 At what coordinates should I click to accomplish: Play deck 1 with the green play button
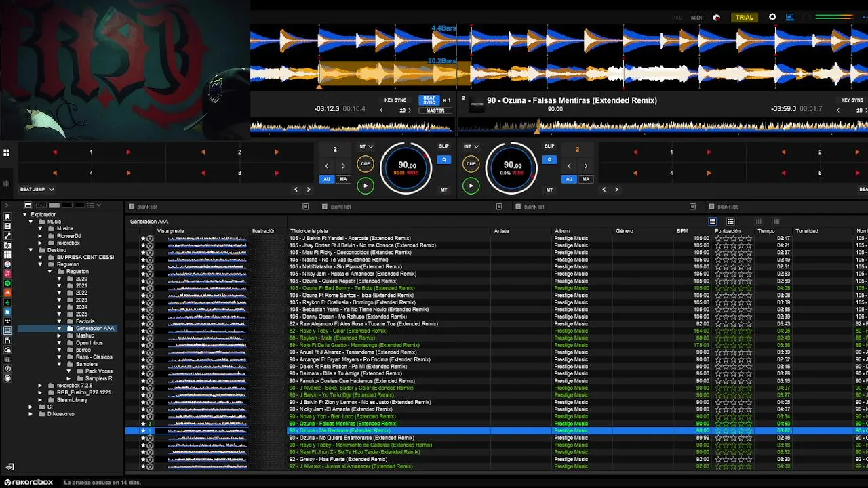(366, 185)
